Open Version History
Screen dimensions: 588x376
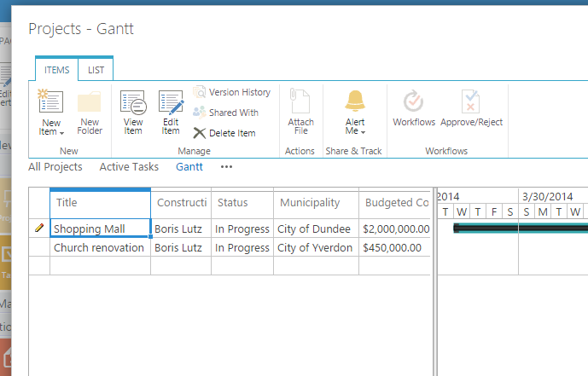[x=232, y=92]
